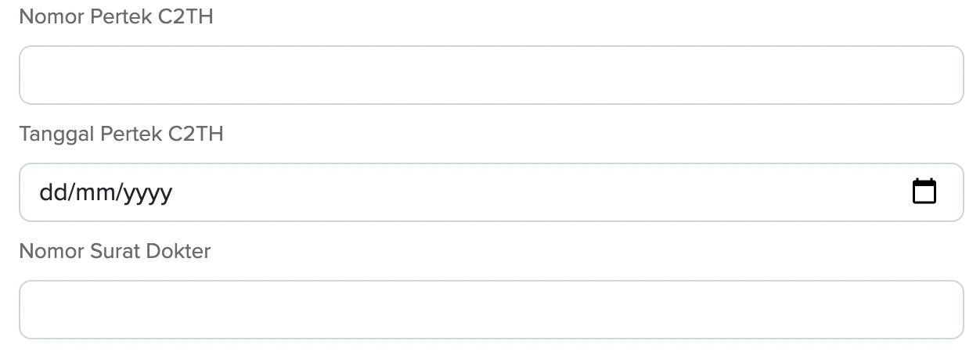
Task: Expand the Pertek date calendar popup
Action: pyautogui.click(x=924, y=192)
